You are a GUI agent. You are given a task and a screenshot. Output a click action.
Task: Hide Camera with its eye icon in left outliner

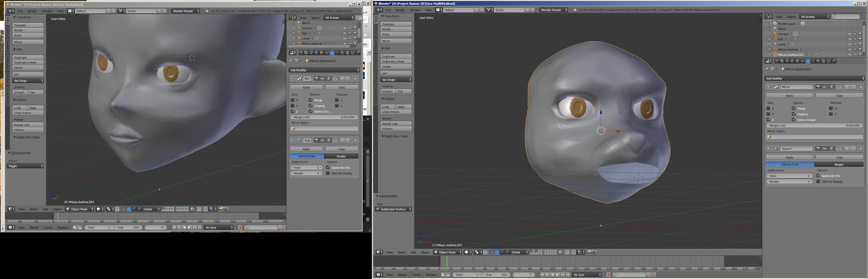tap(344, 28)
